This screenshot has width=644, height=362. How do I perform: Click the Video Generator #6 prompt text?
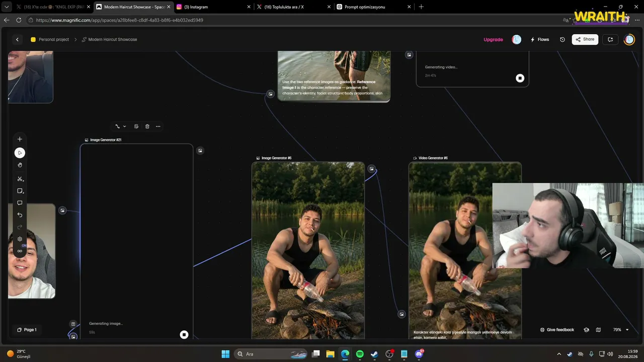click(462, 335)
